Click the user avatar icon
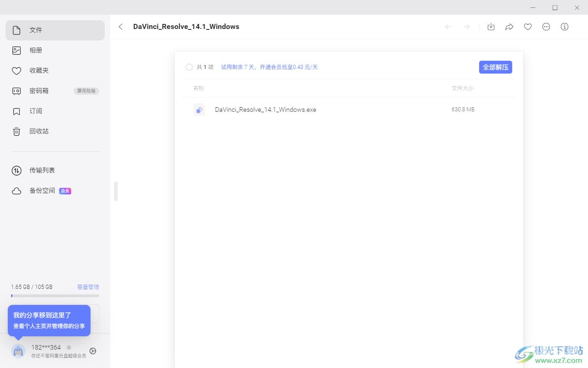The width and height of the screenshot is (588, 368). pos(18,351)
